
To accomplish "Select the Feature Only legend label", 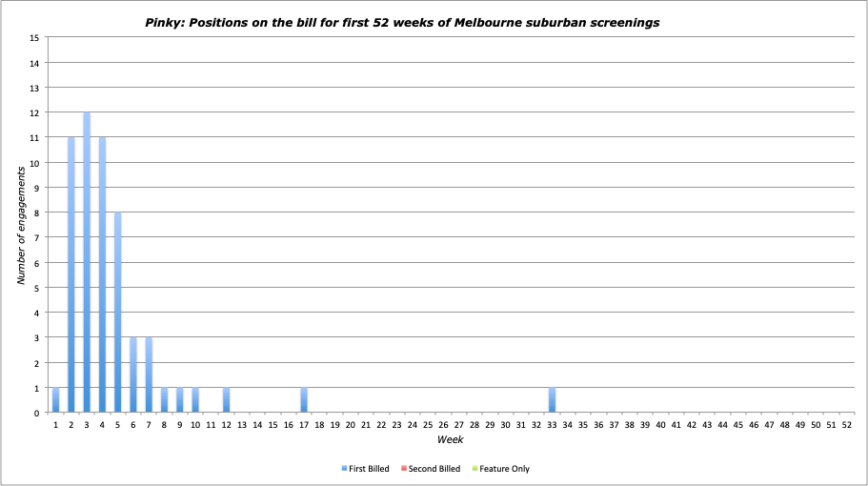I will click(505, 469).
